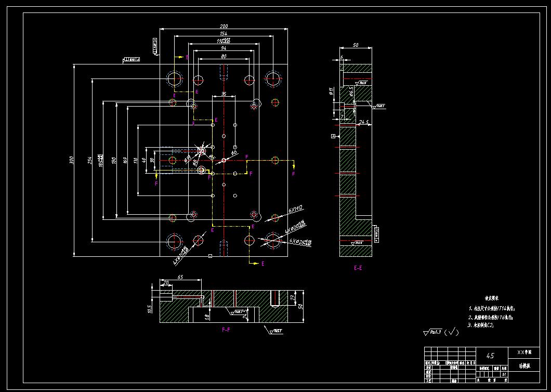Select the 24.5 dimension in section E-E
The height and width of the screenshot is (392, 551).
pos(364,122)
